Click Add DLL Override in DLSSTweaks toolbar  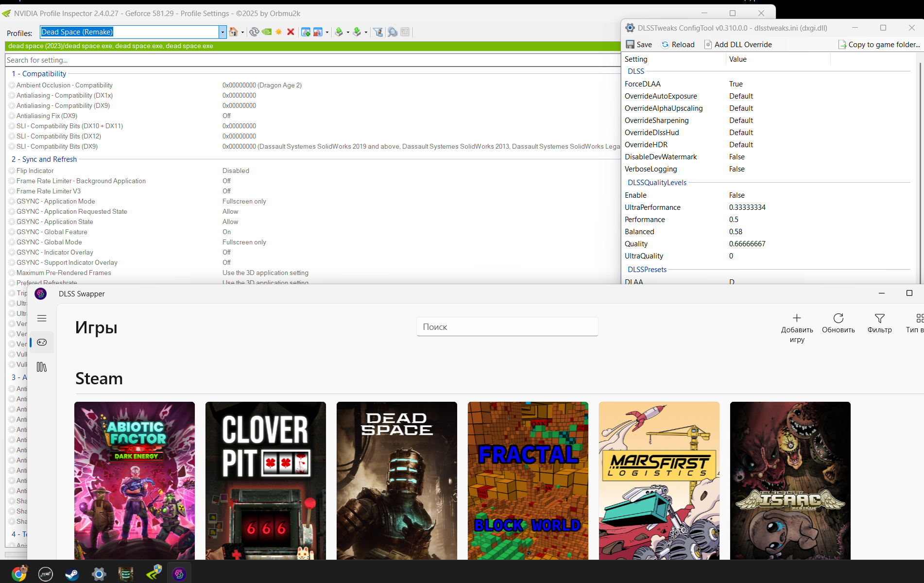[738, 44]
